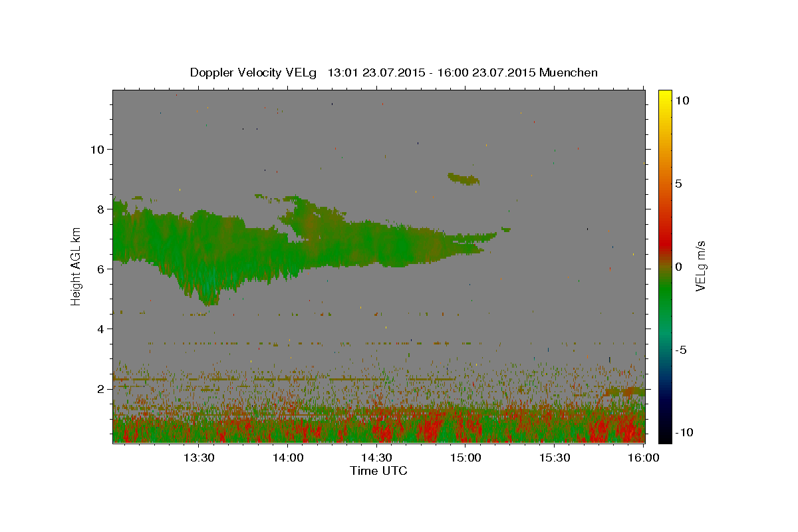
Task: Click the start date '13:01 23.07.2015' in title
Action: (375, 72)
